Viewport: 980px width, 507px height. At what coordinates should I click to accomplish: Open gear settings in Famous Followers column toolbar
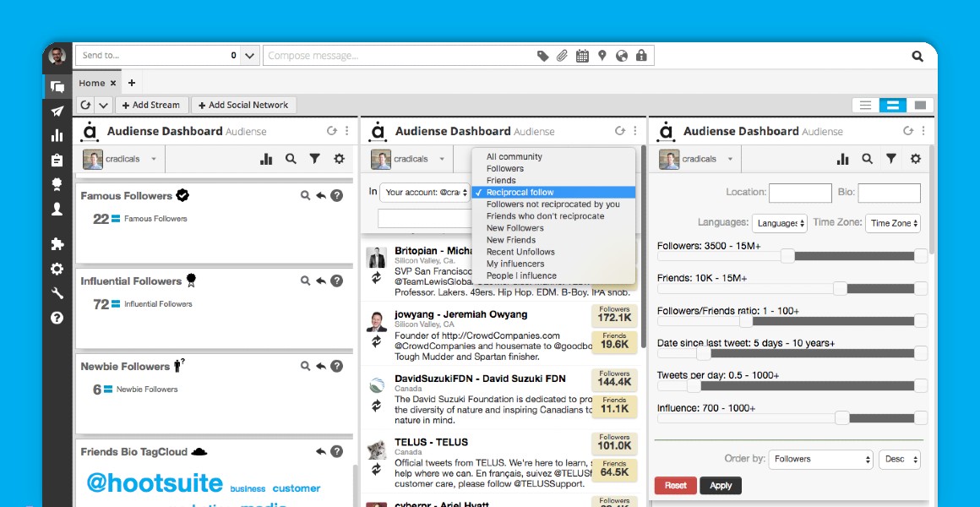[x=340, y=159]
